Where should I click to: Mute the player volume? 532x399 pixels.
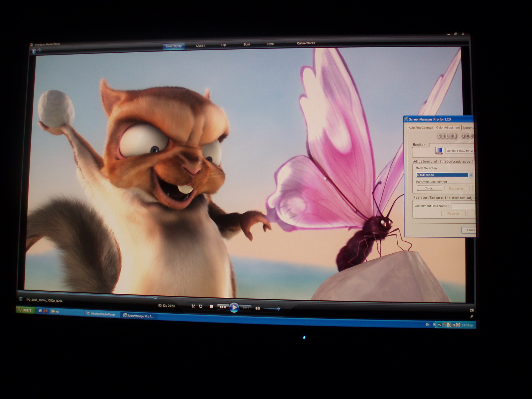point(258,308)
